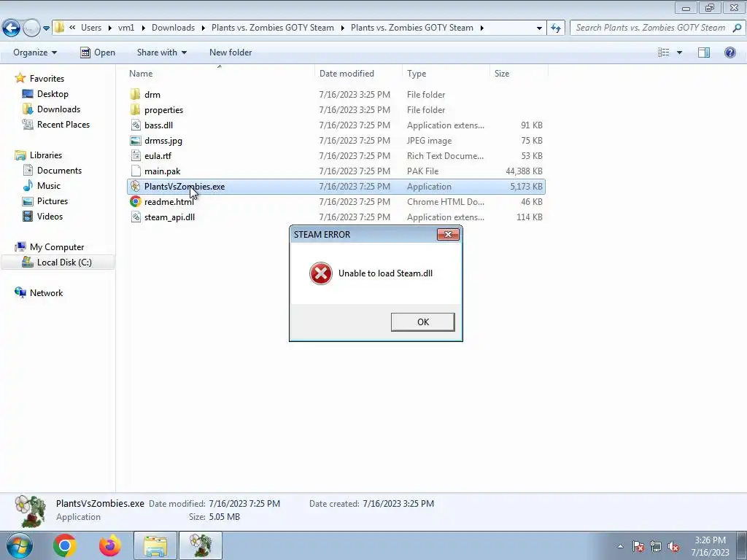Select the bass.dll file icon

pyautogui.click(x=135, y=125)
